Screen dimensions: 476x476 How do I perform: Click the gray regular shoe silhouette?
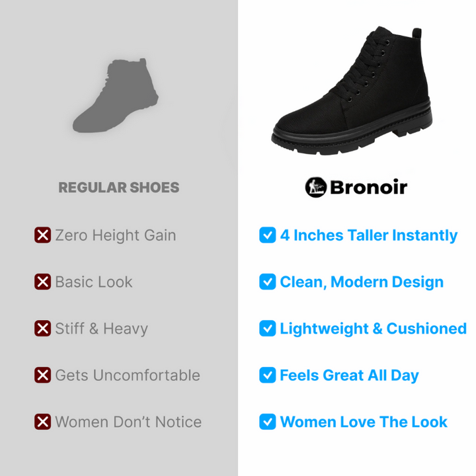tap(116, 95)
